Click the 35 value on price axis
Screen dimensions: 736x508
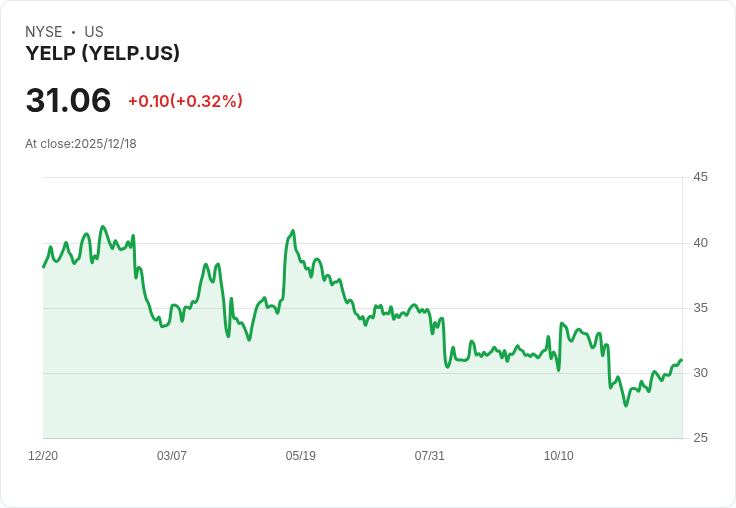(x=701, y=307)
